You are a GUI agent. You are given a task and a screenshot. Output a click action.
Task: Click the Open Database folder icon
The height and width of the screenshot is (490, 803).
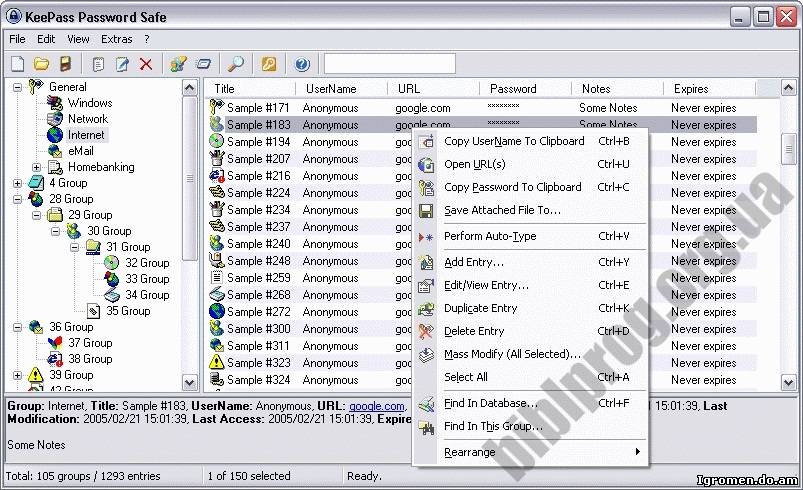(x=41, y=64)
